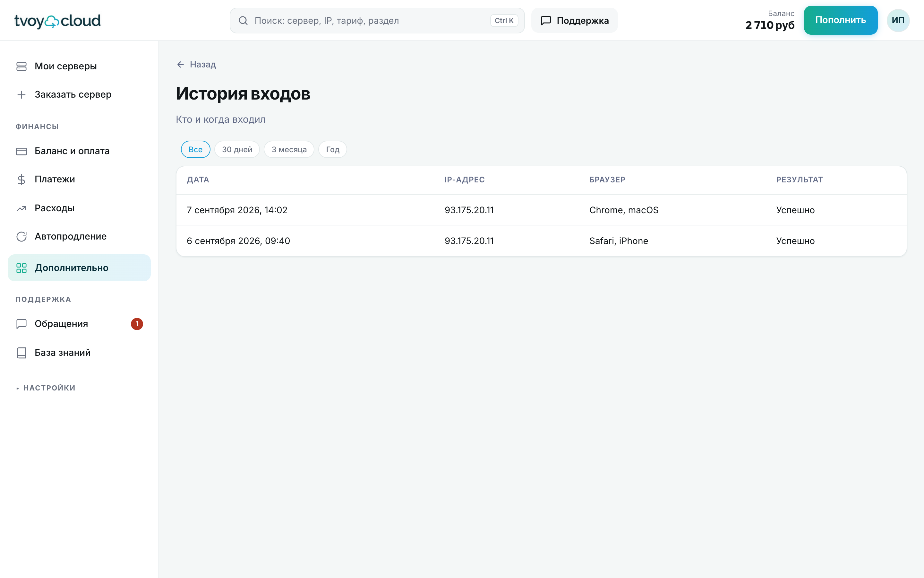
Task: Click the back arrow icon
Action: point(181,65)
